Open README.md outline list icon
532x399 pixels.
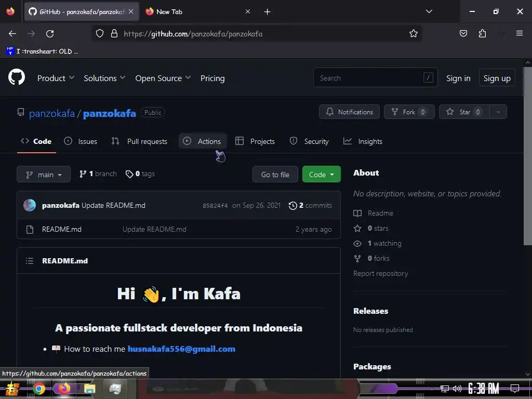(x=30, y=261)
